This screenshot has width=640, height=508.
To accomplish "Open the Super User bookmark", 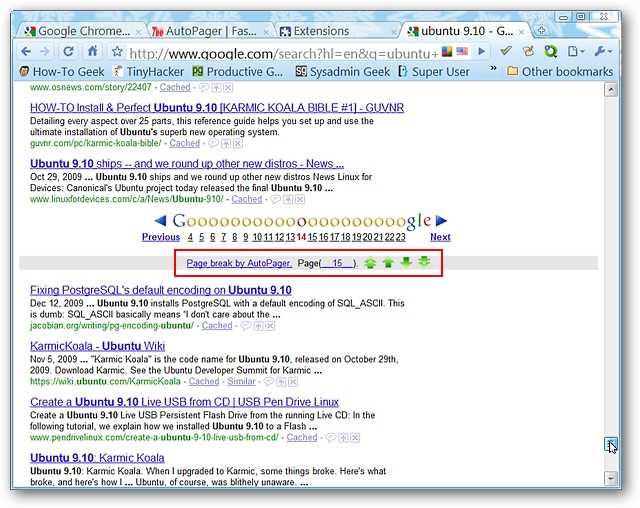I will pos(434,72).
